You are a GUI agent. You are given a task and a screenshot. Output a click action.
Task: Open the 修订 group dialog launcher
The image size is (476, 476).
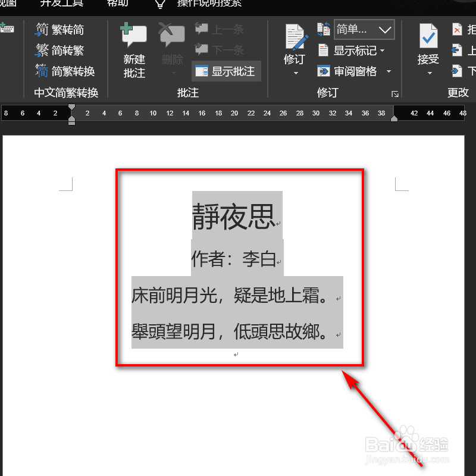pyautogui.click(x=395, y=93)
